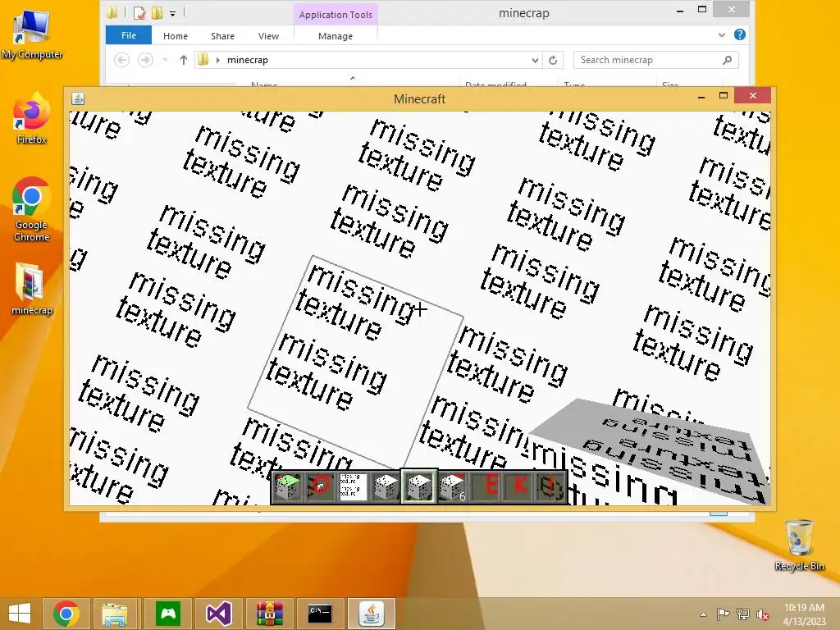Open Explorer Help question mark
Image resolution: width=840 pixels, height=630 pixels.
pos(740,34)
